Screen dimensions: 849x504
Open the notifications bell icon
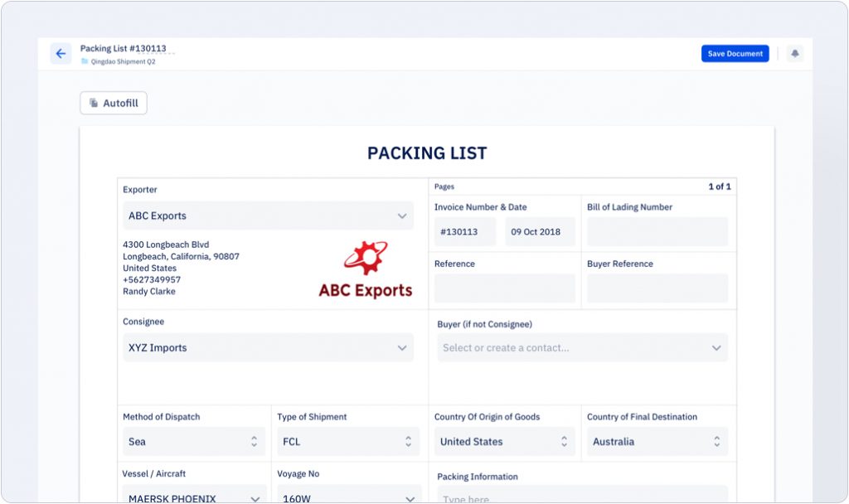click(x=795, y=54)
